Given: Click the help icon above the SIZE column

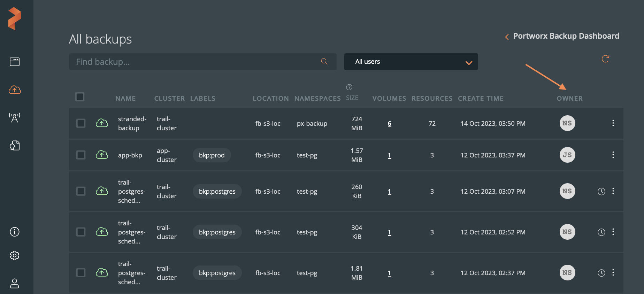Looking at the screenshot, I should 349,87.
